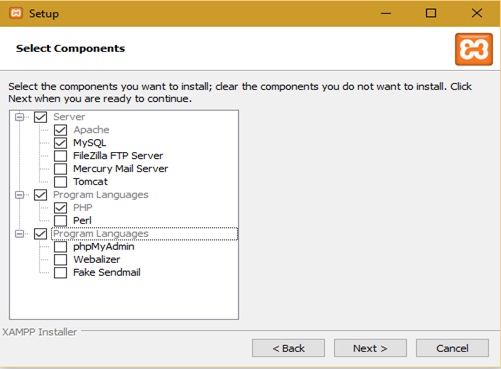Select the highlighted Program Languages label

pos(101,234)
